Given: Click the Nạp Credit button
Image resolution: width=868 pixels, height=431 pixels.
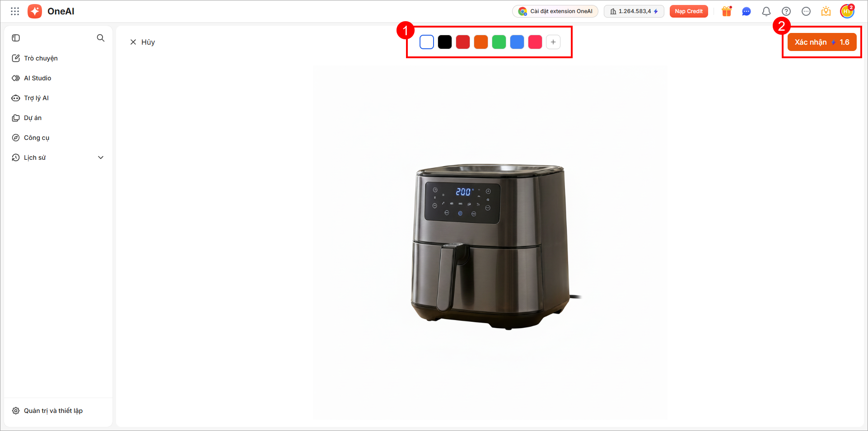Looking at the screenshot, I should pyautogui.click(x=689, y=11).
